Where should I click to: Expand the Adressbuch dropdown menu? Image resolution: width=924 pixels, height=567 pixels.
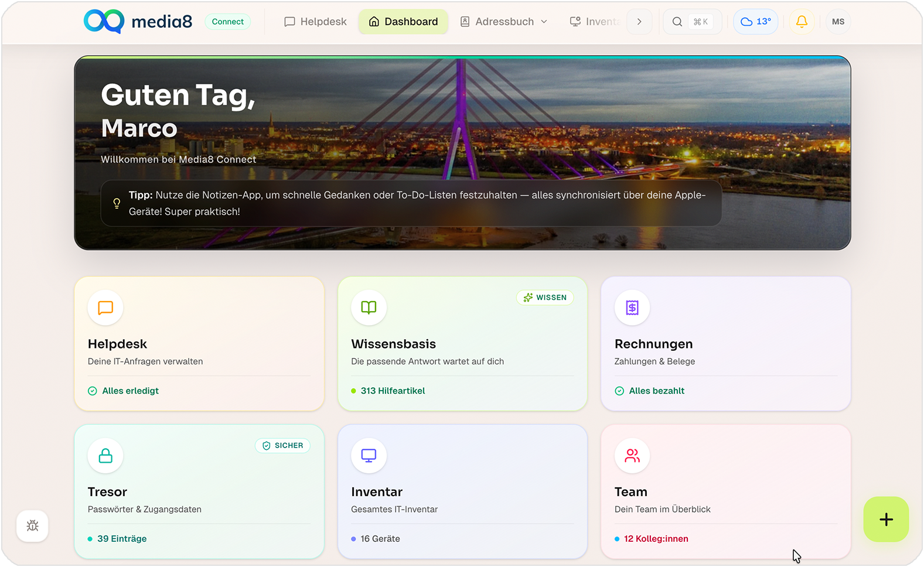pyautogui.click(x=504, y=22)
